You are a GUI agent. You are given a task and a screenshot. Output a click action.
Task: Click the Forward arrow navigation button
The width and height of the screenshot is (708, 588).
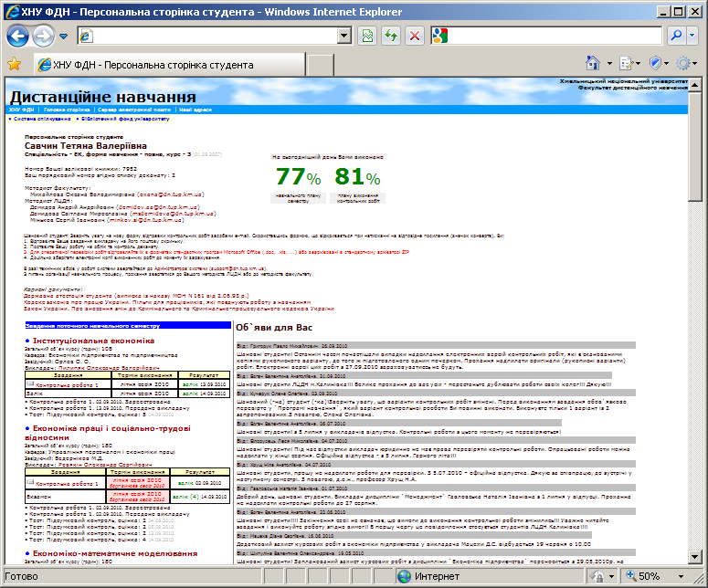click(43, 36)
